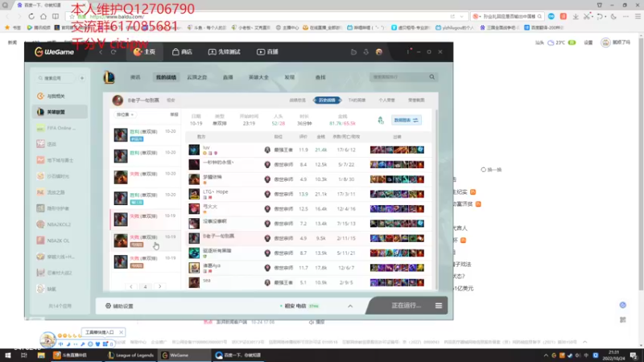Switch to the 资讯 tab

(135, 77)
